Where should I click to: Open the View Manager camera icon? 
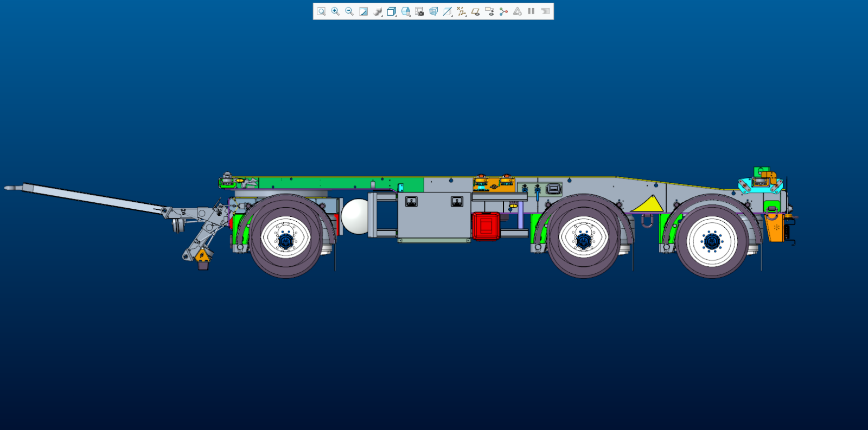tap(419, 11)
